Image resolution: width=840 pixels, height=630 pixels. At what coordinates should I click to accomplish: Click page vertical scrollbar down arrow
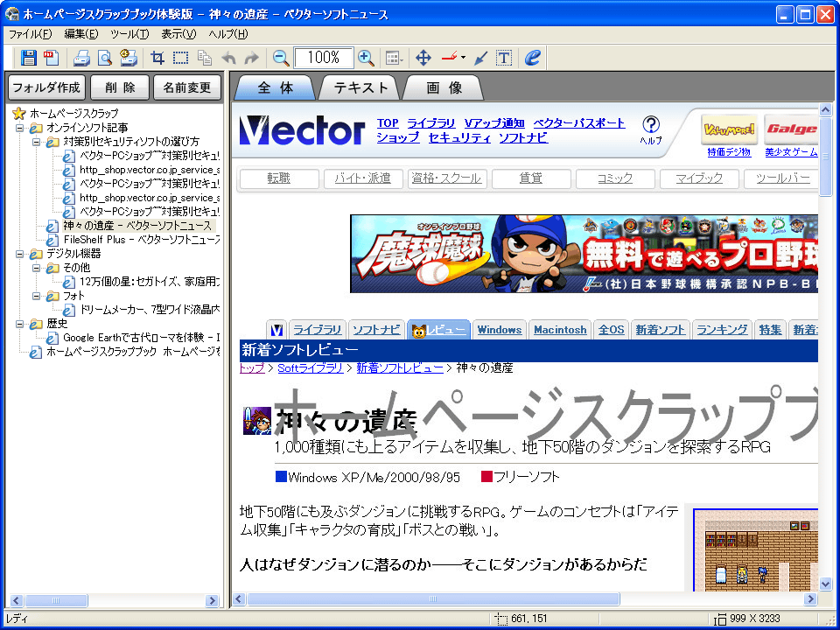click(x=825, y=584)
